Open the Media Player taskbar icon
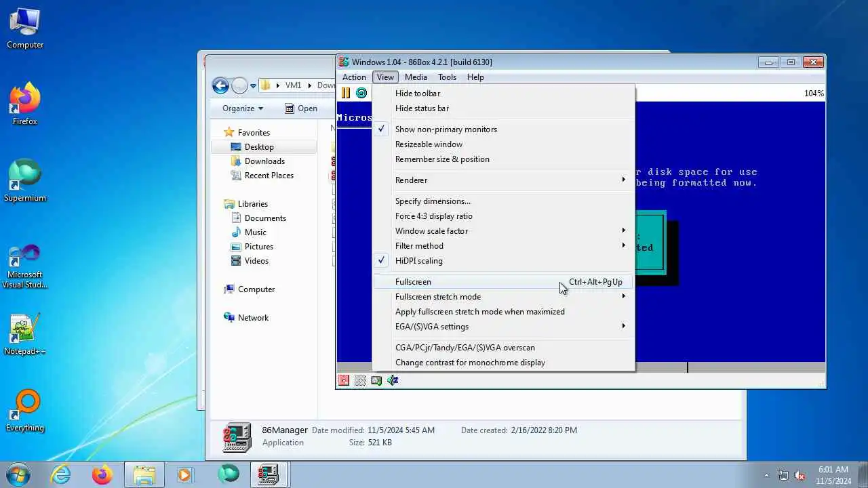Viewport: 868px width, 488px height. click(185, 474)
